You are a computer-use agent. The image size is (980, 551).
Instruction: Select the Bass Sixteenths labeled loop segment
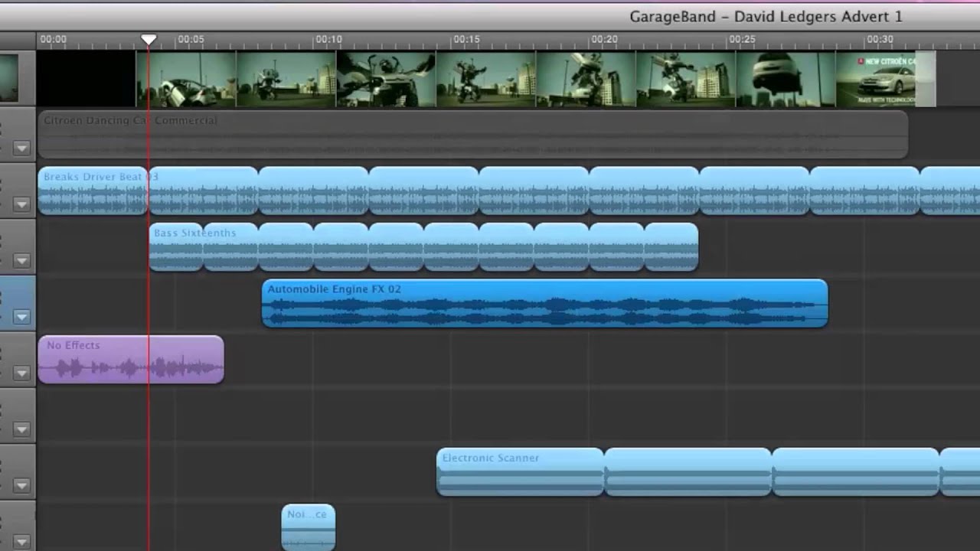click(x=176, y=247)
